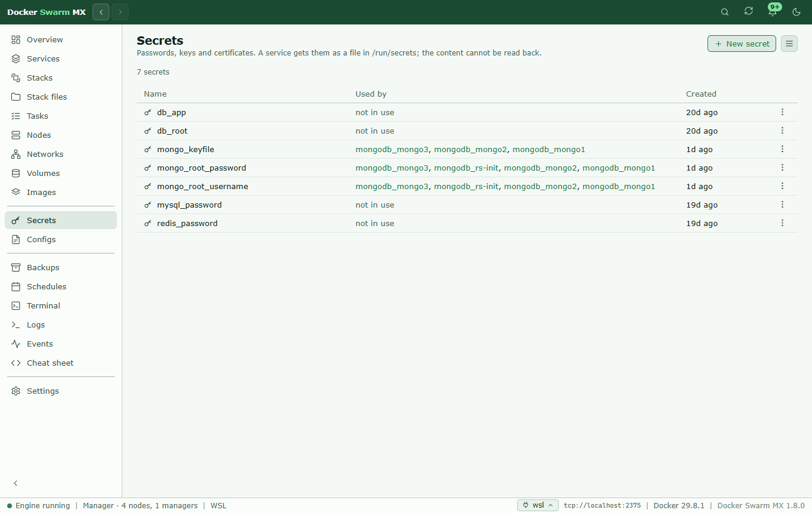Navigate to Stacks in the sidebar

(61, 78)
